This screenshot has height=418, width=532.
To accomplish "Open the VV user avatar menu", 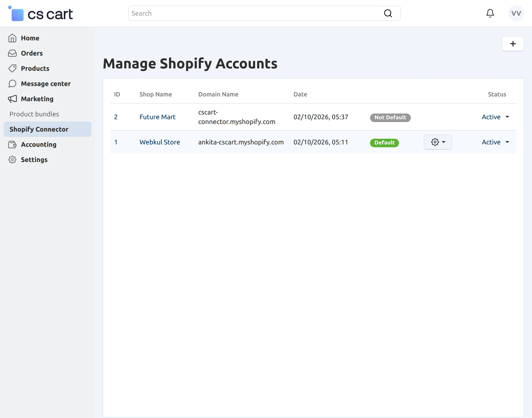I will (516, 14).
